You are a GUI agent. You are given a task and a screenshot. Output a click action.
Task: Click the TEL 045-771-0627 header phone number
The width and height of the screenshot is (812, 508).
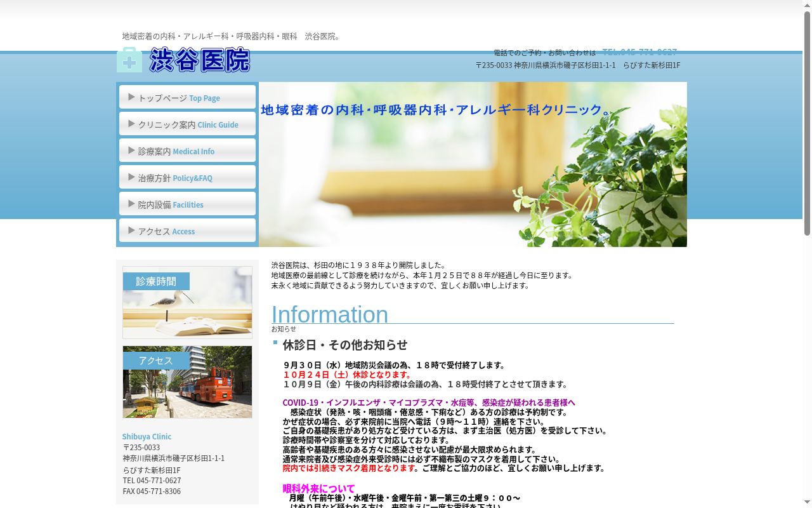639,52
